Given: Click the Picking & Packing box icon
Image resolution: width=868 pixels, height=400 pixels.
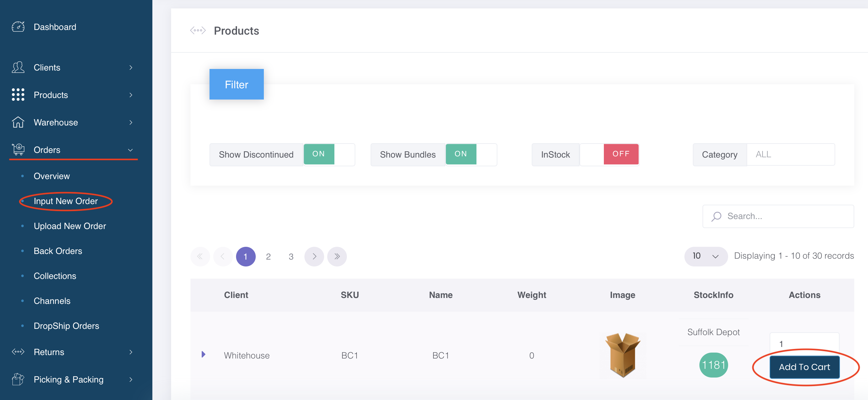Looking at the screenshot, I should 18,379.
